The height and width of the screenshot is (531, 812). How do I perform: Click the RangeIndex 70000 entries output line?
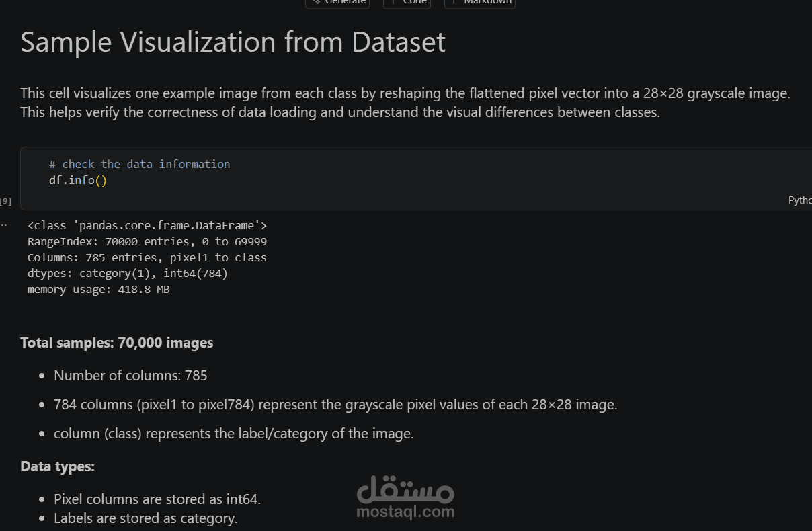[x=147, y=241]
